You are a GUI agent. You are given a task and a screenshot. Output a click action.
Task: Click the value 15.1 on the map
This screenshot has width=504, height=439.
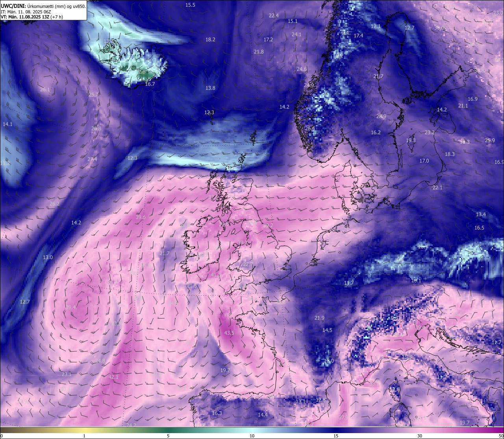click(x=293, y=21)
